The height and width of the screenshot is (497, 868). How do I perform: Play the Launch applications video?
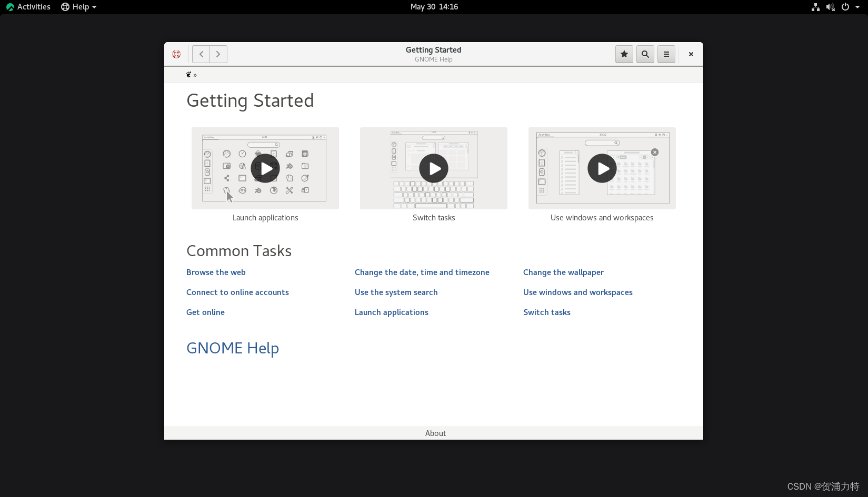coord(265,168)
